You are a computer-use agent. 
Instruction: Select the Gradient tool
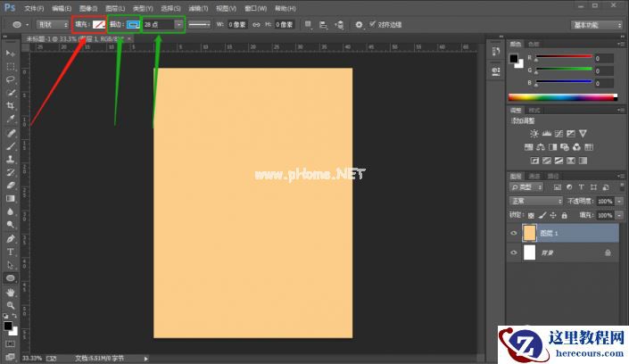coord(11,198)
